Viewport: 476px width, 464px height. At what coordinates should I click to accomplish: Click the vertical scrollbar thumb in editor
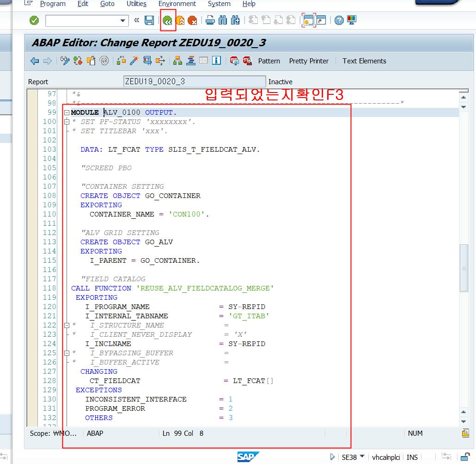[464, 268]
